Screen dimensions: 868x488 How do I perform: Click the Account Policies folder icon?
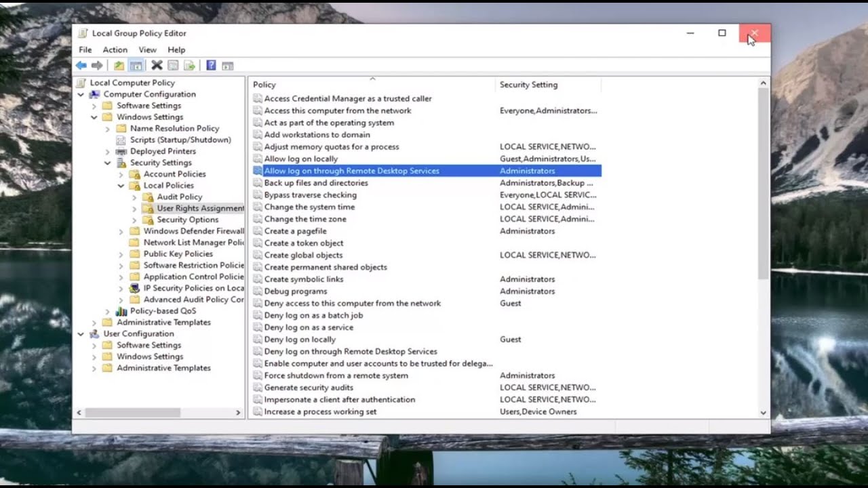click(135, 174)
